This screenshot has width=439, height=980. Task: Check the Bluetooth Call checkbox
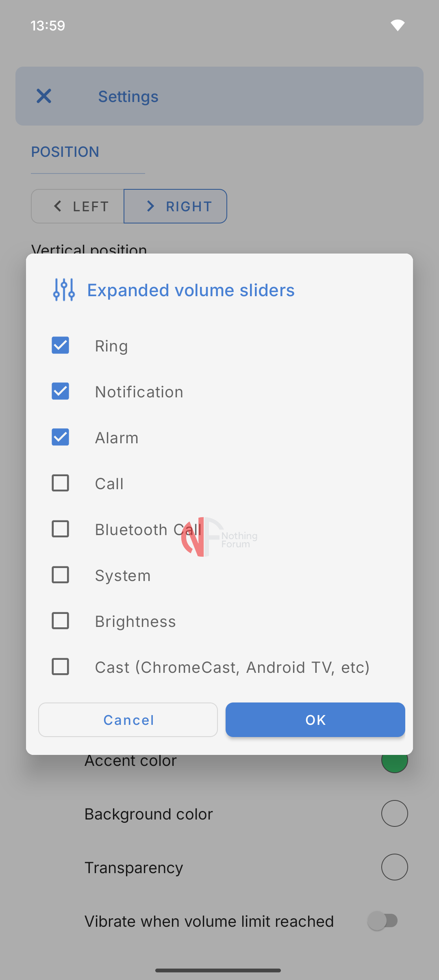[x=61, y=529]
